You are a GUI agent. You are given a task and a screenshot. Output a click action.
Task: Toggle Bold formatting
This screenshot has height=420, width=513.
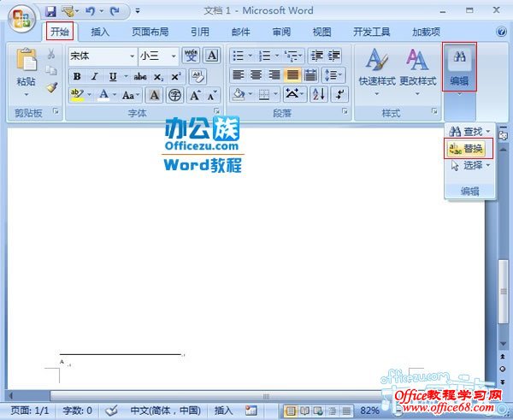pyautogui.click(x=77, y=77)
